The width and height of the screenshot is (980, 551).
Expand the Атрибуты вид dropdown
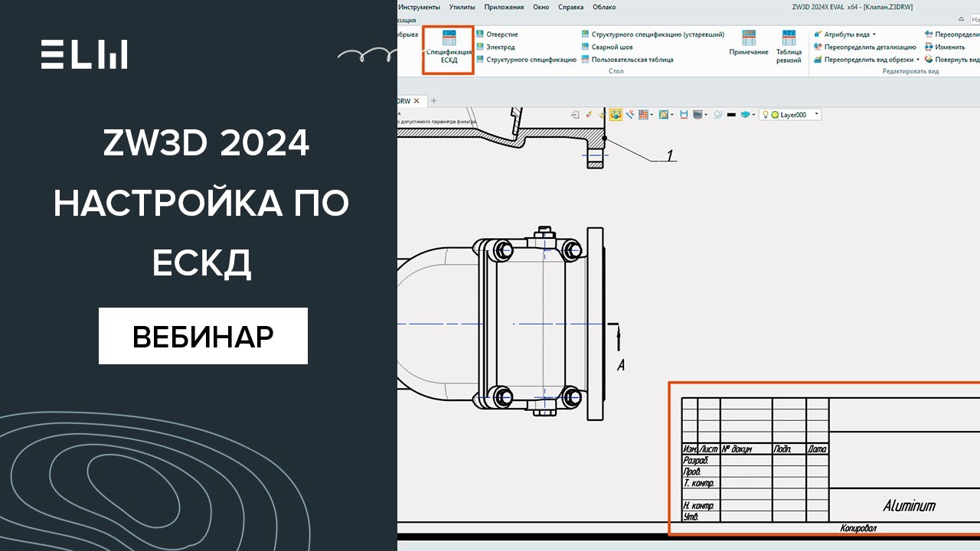pos(874,34)
